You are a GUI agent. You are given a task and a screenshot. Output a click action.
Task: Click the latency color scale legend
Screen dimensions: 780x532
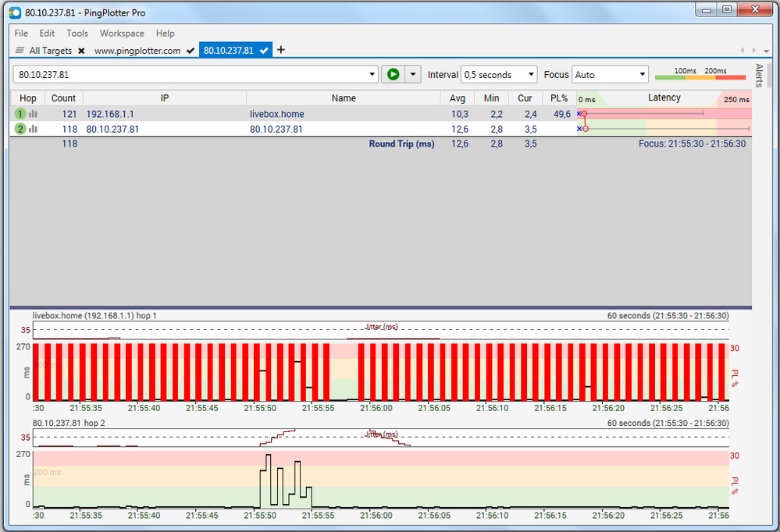coord(700,75)
